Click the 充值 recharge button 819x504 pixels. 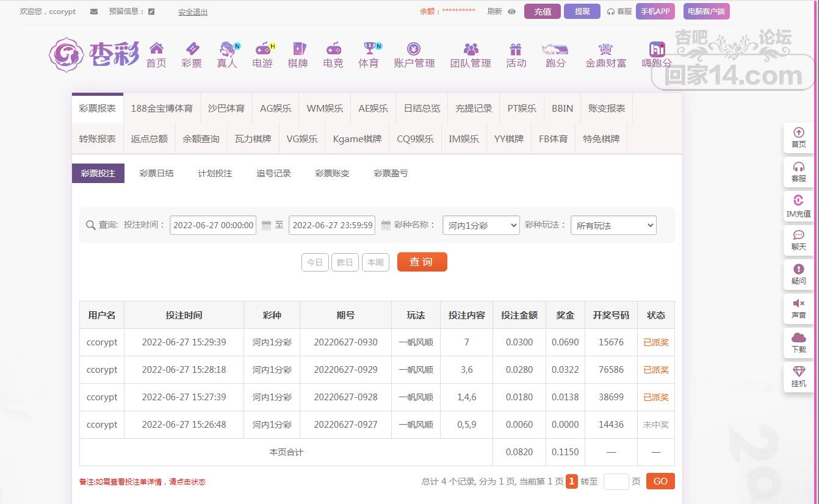(542, 12)
